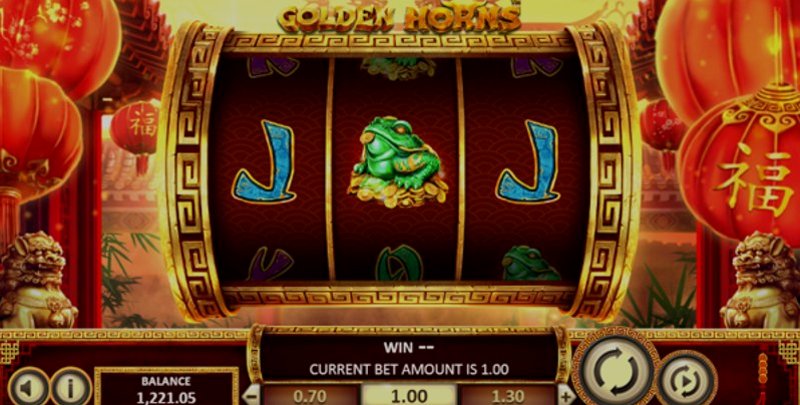Open the info paytable button
The height and width of the screenshot is (405, 800).
(x=70, y=389)
